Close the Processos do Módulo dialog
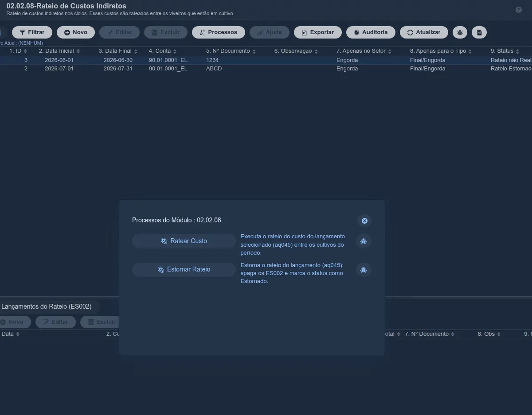 click(364, 221)
